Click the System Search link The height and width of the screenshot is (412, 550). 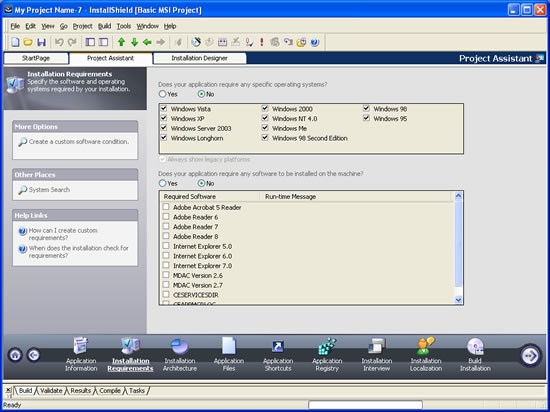pyautogui.click(x=49, y=190)
